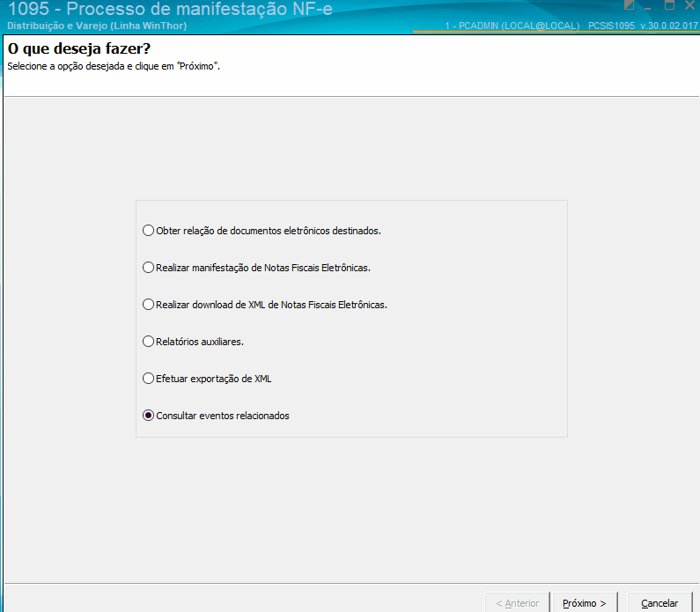Minimize the window from title bar
The width and height of the screenshot is (700, 612).
(648, 6)
